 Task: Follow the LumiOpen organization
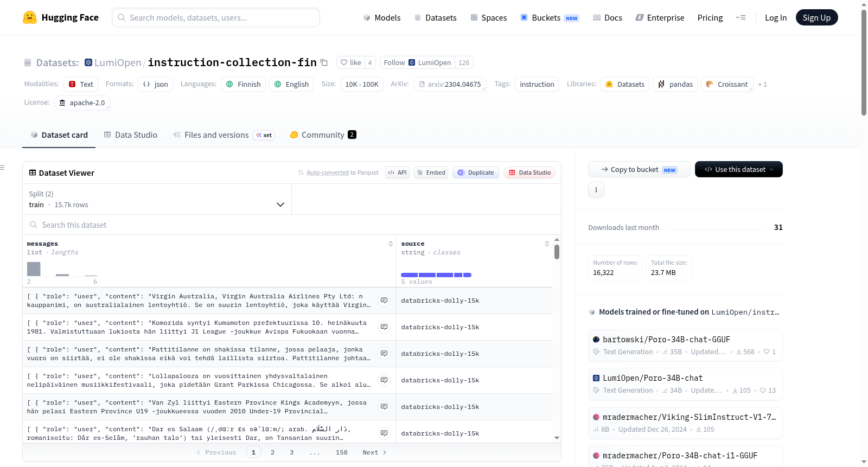pos(417,62)
